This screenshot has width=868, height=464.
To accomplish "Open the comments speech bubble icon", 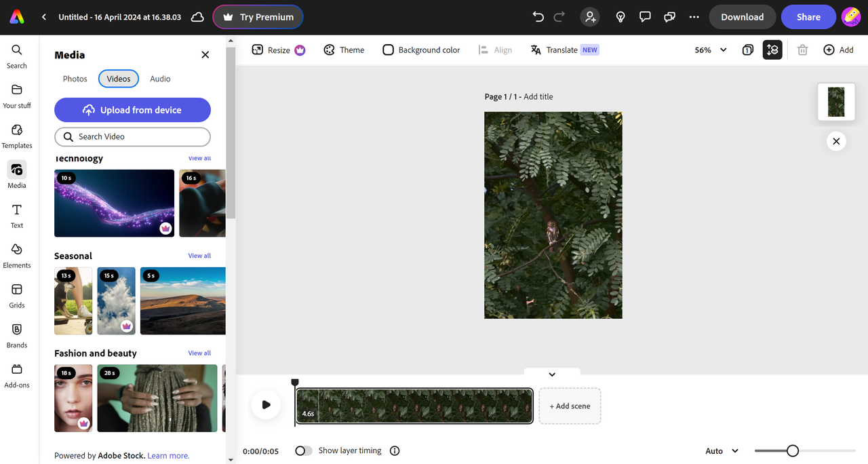I will coord(646,17).
